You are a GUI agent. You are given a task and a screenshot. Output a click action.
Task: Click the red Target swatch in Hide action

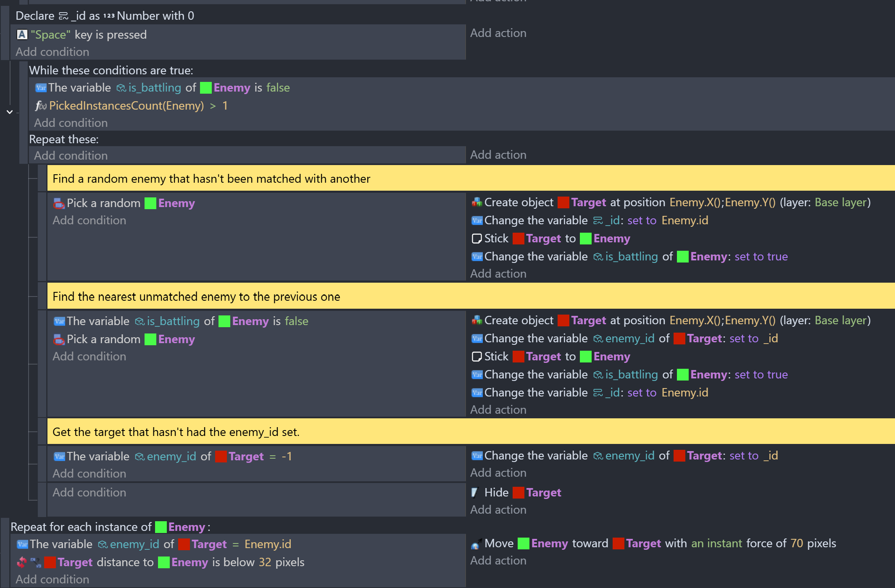[x=519, y=493]
